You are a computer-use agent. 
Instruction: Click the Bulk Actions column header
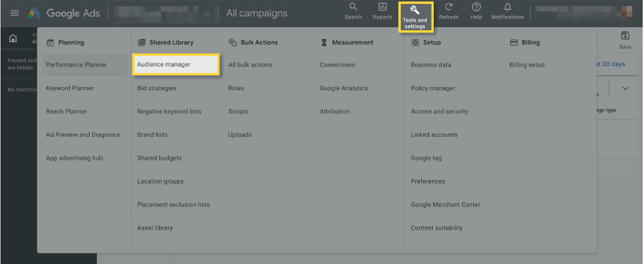coord(259,42)
